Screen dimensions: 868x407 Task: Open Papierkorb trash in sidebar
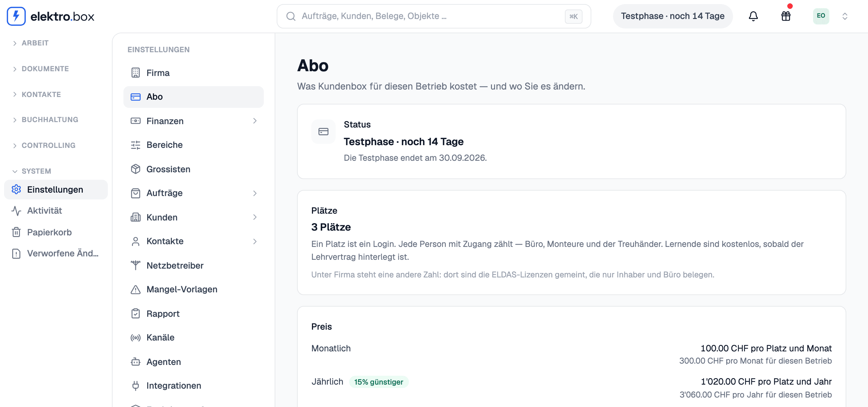56,232
